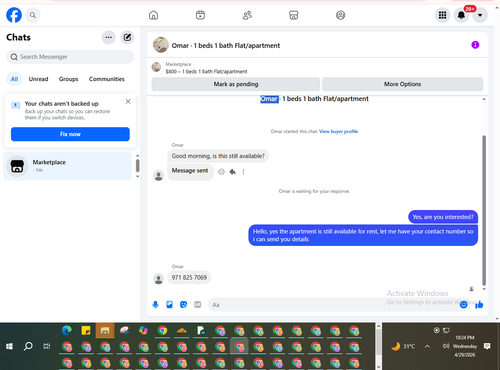Click the 'Hello, yes the apartment is still available' message

point(363,235)
